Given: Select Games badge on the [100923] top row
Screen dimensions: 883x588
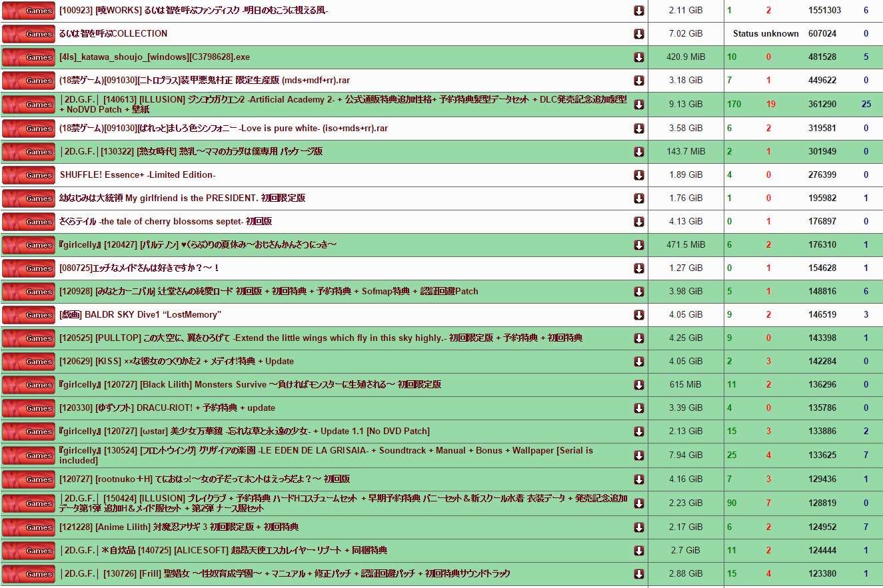Looking at the screenshot, I should tap(29, 11).
